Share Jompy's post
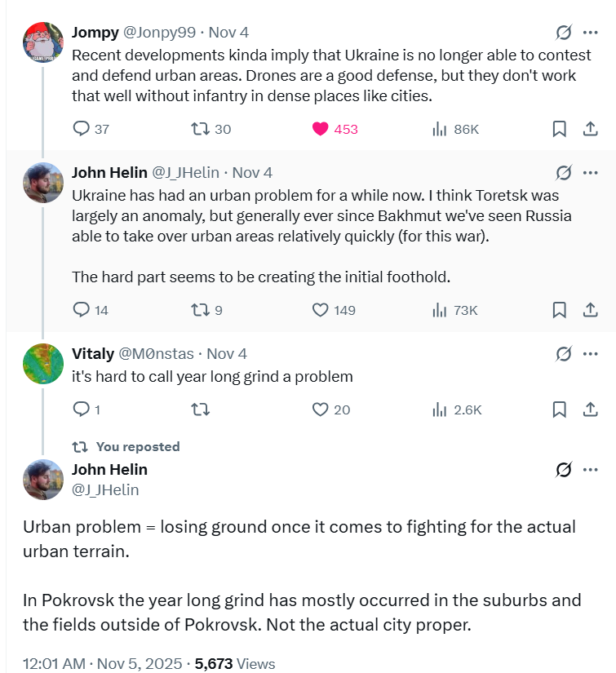616x673 pixels. [591, 129]
